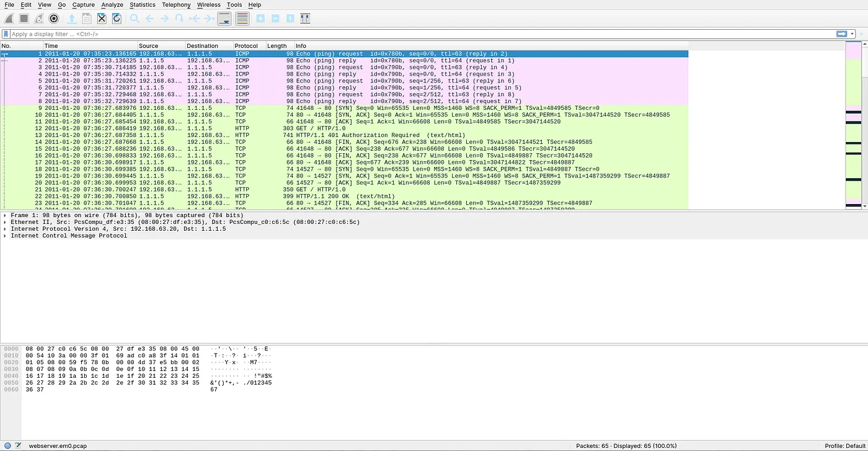Sort by the Destination column header
Image resolution: width=868 pixels, height=451 pixels.
(x=210, y=46)
